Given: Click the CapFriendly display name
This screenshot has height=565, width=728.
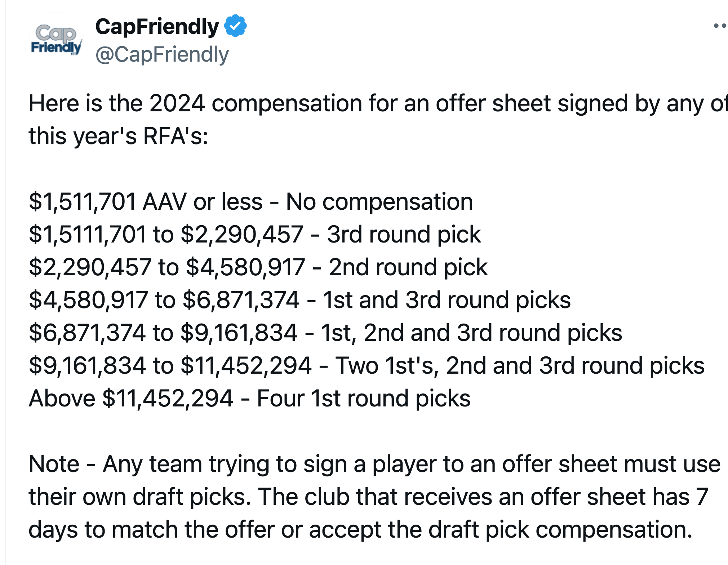Looking at the screenshot, I should (157, 27).
